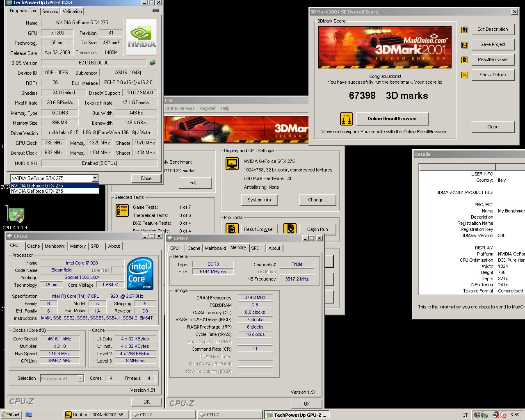Click the GPU Clock value 735 MHz
525x420 pixels.
click(54, 143)
